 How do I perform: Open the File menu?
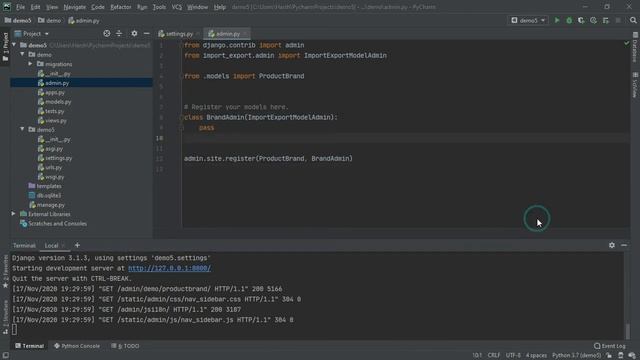(x=20, y=7)
